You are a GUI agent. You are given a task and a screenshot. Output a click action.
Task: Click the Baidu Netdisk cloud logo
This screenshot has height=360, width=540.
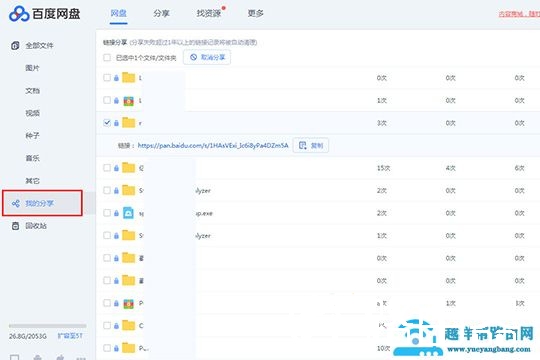(x=19, y=14)
